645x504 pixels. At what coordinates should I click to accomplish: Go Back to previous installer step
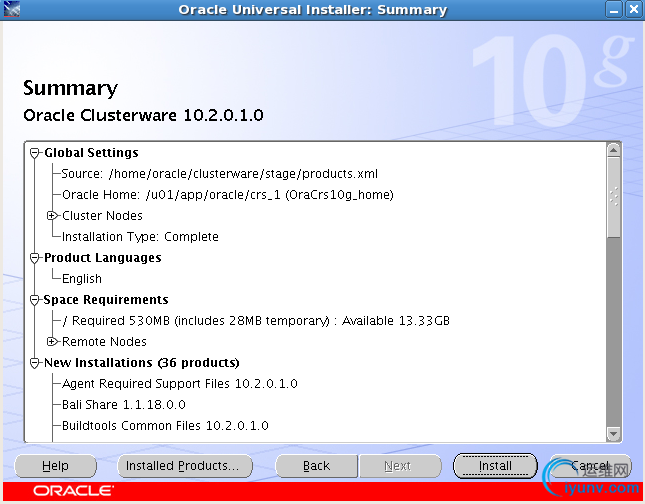pos(316,466)
